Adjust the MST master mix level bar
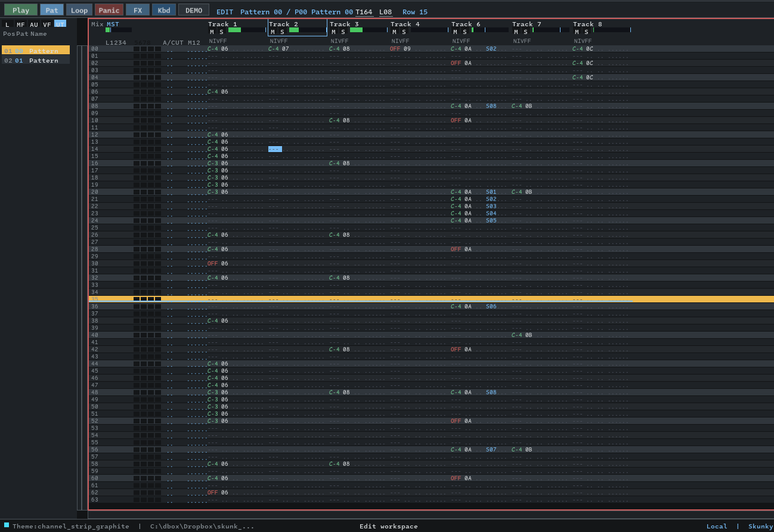 click(x=119, y=30)
